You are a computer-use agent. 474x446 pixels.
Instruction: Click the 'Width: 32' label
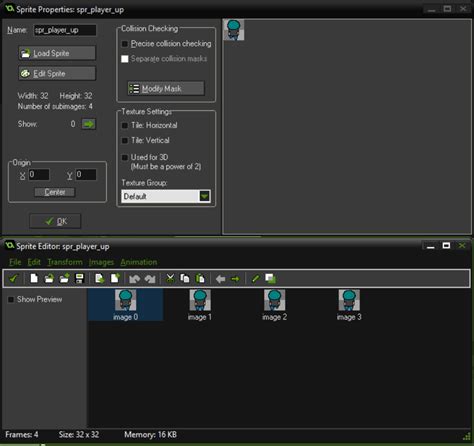click(33, 96)
